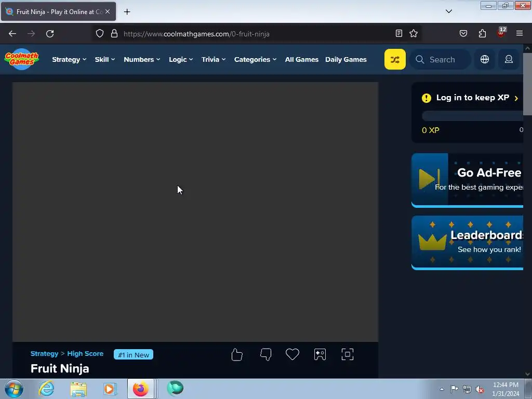Click the XP progress bar
The width and height of the screenshot is (532, 399).
[x=472, y=116]
